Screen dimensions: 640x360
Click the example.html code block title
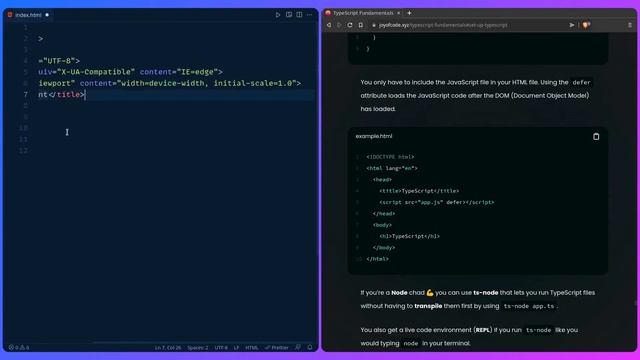point(373,136)
